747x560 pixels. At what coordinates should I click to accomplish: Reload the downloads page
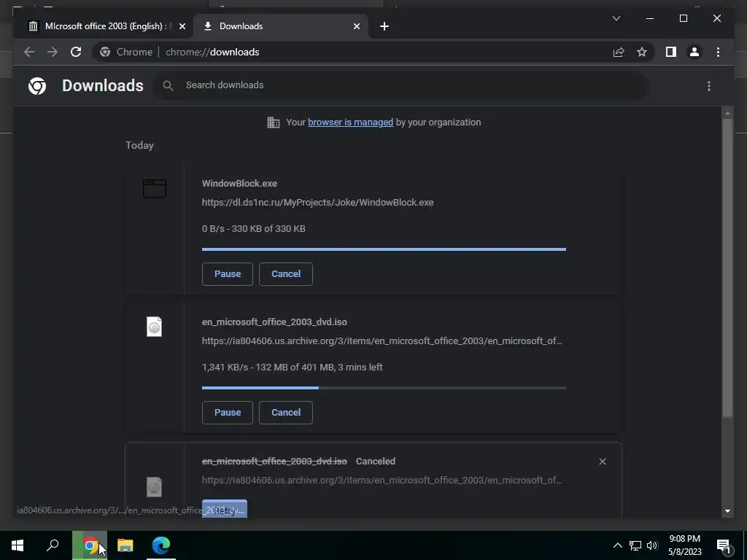point(76,52)
